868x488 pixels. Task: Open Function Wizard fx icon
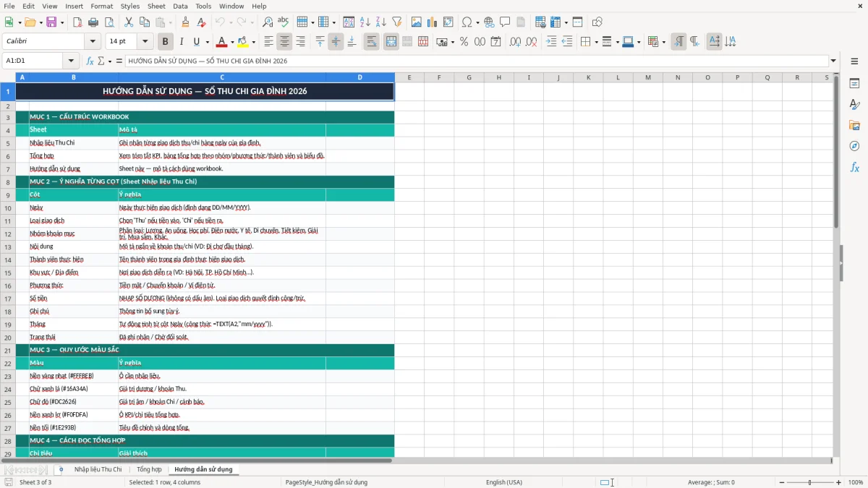coord(90,61)
